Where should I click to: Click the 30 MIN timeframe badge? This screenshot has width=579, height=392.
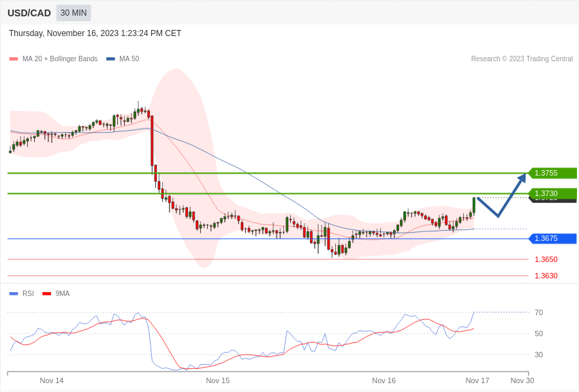(x=74, y=13)
